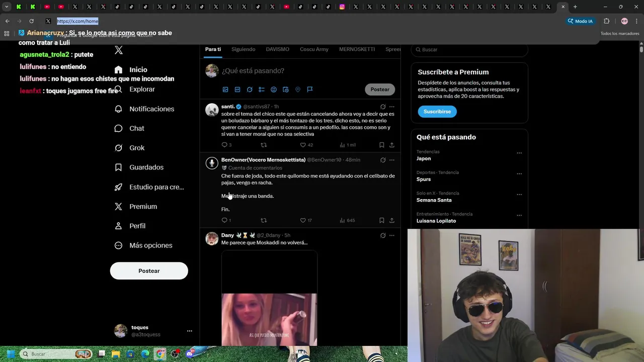Click the Más opciones circle icon
The image size is (644, 362).
tap(118, 245)
